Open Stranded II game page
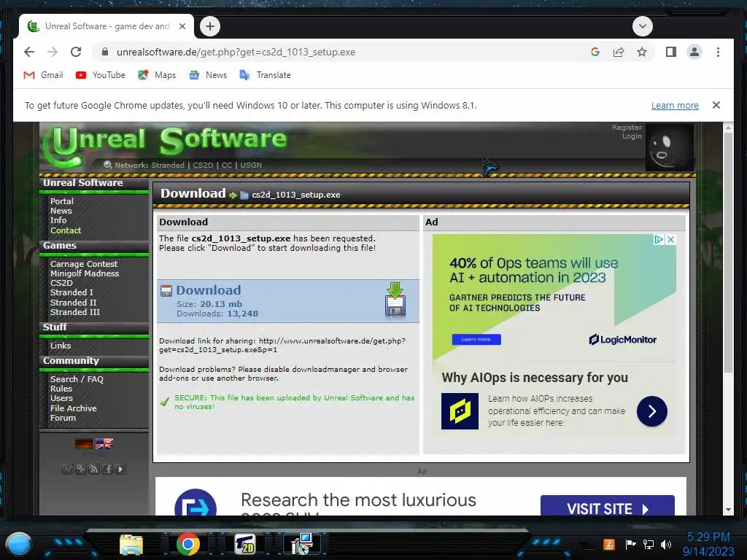 (74, 303)
